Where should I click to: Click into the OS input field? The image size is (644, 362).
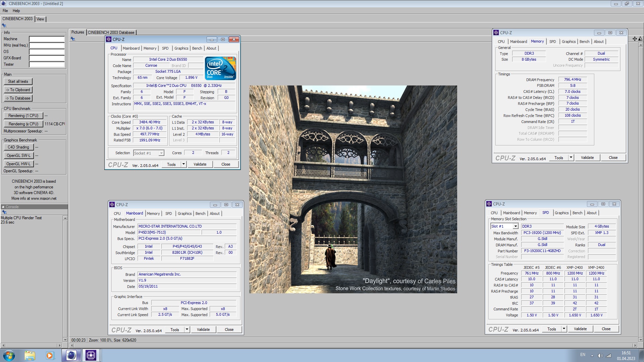(x=47, y=52)
